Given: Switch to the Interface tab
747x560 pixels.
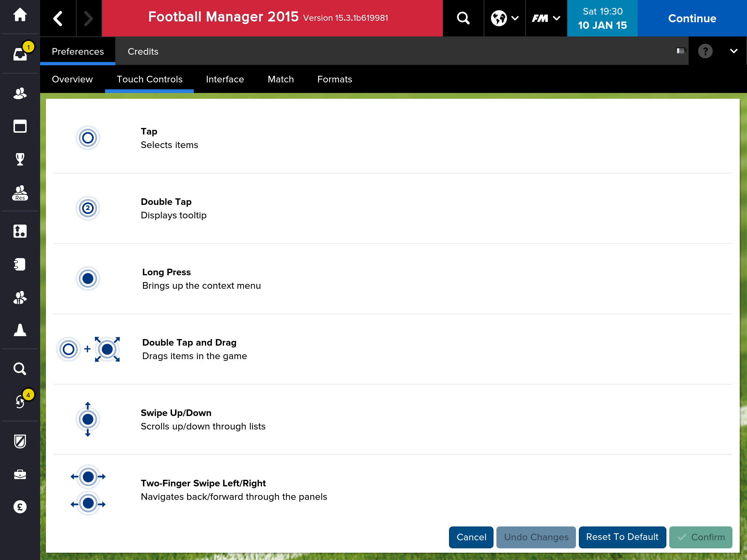Looking at the screenshot, I should point(225,79).
